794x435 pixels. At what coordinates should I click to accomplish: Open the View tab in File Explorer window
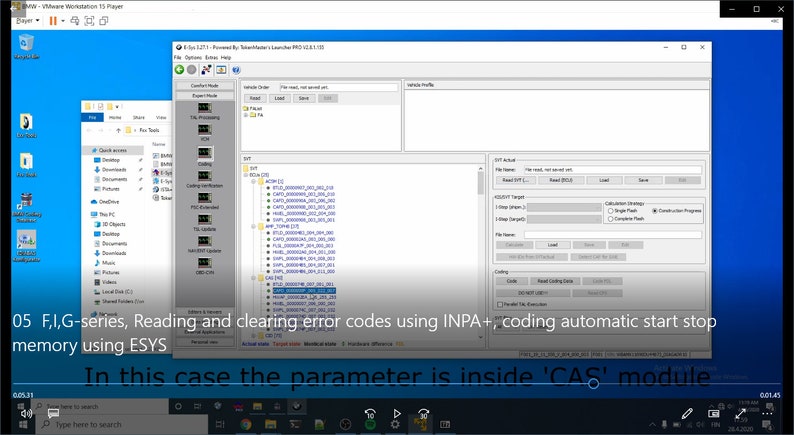point(161,117)
